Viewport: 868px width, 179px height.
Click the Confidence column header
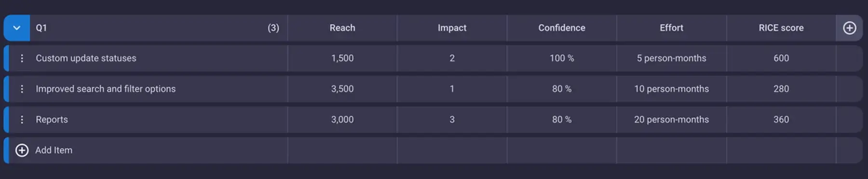[x=562, y=28]
